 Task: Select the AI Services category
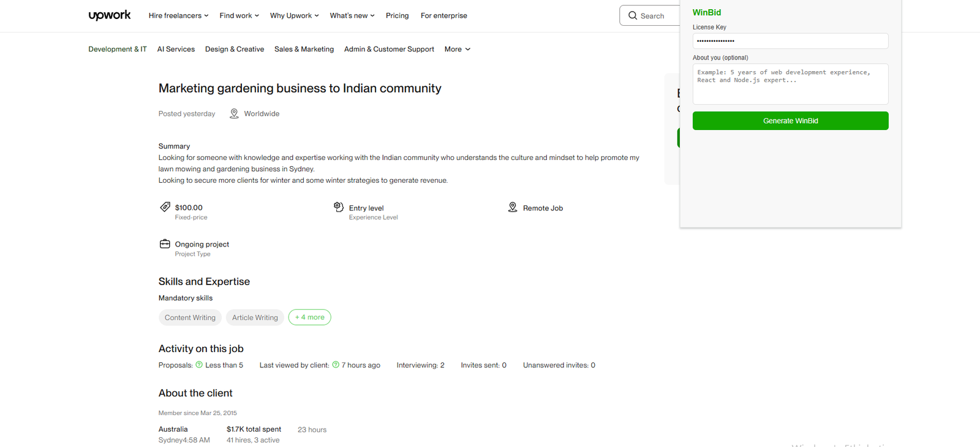[x=176, y=49]
